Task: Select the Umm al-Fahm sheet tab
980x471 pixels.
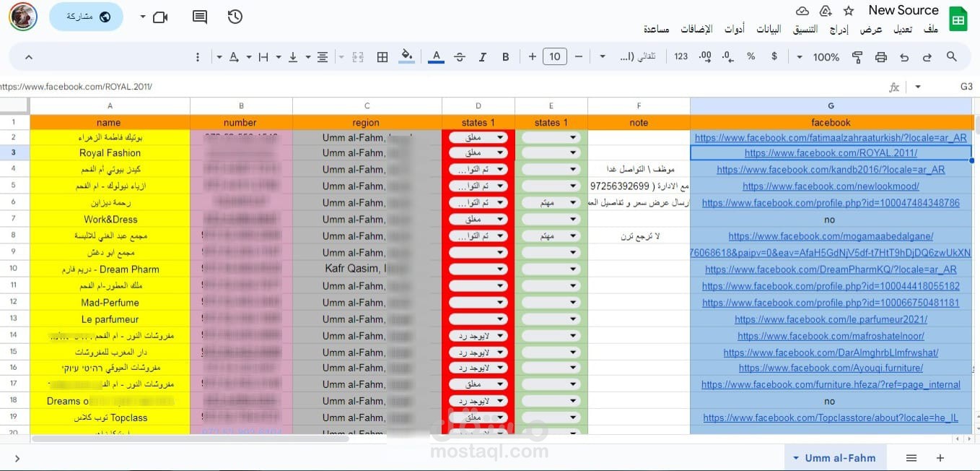Action: pos(834,458)
